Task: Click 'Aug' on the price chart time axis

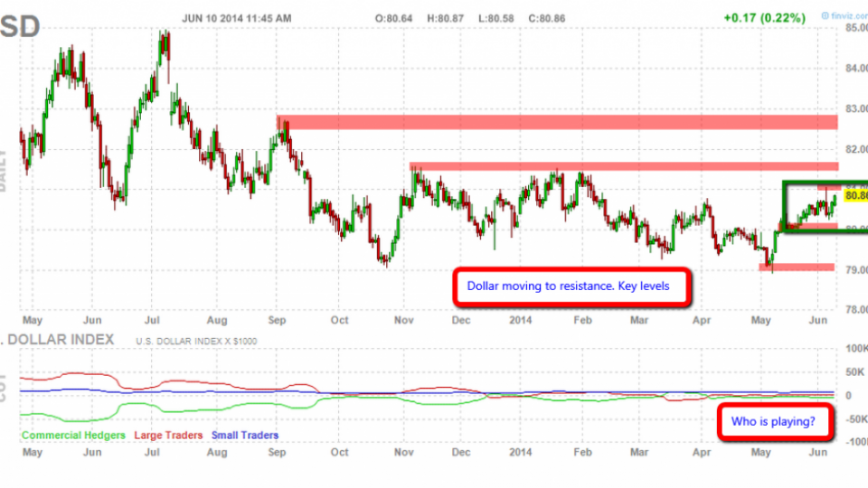Action: pyautogui.click(x=217, y=320)
